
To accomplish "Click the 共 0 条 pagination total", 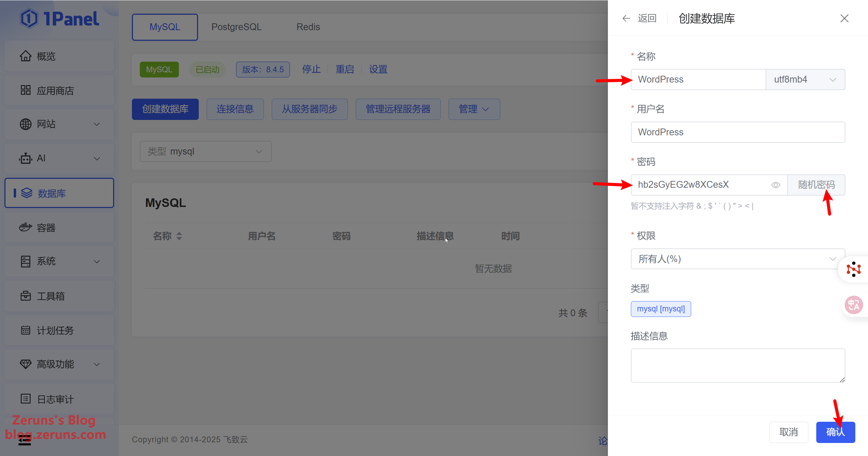I will (573, 313).
